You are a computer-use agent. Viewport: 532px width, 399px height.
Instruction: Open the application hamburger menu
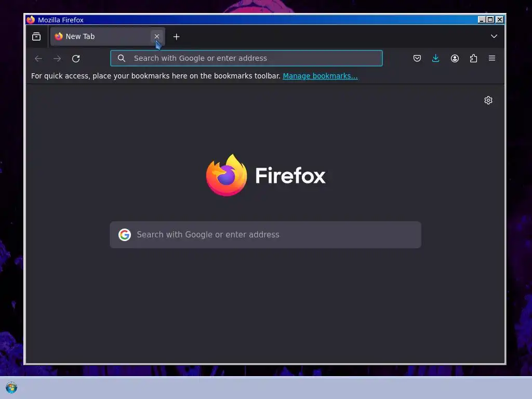coord(492,58)
